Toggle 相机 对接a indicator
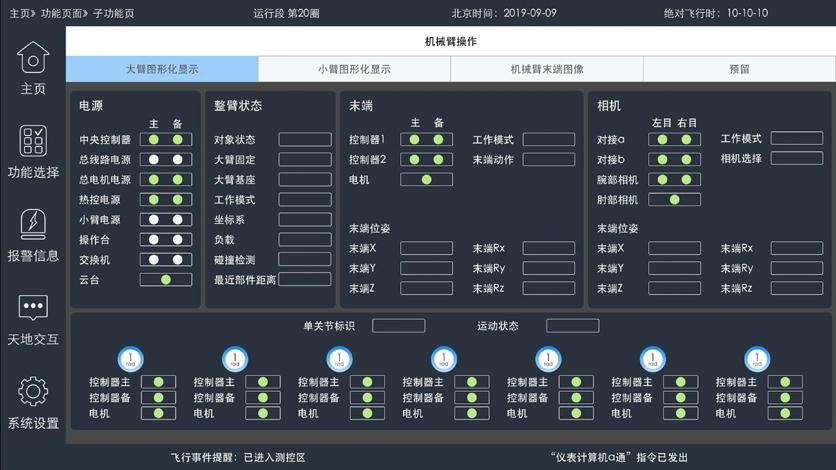The height and width of the screenshot is (470, 836). 674,140
